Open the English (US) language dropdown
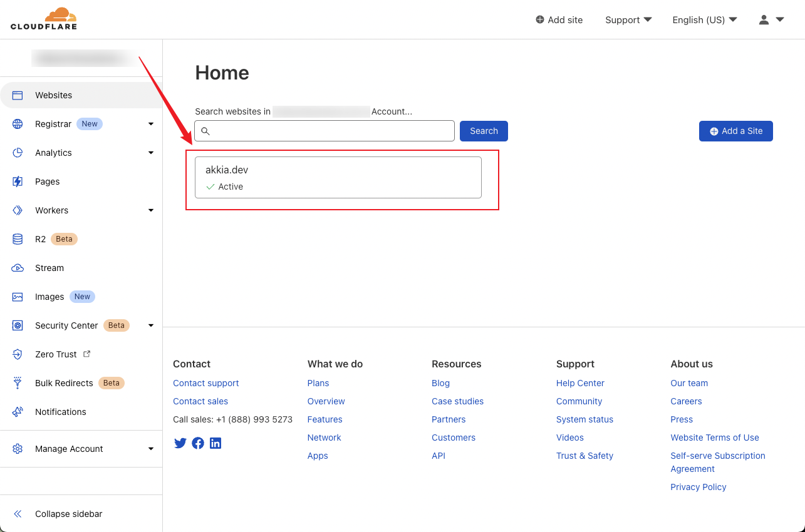The height and width of the screenshot is (532, 805). pyautogui.click(x=704, y=19)
